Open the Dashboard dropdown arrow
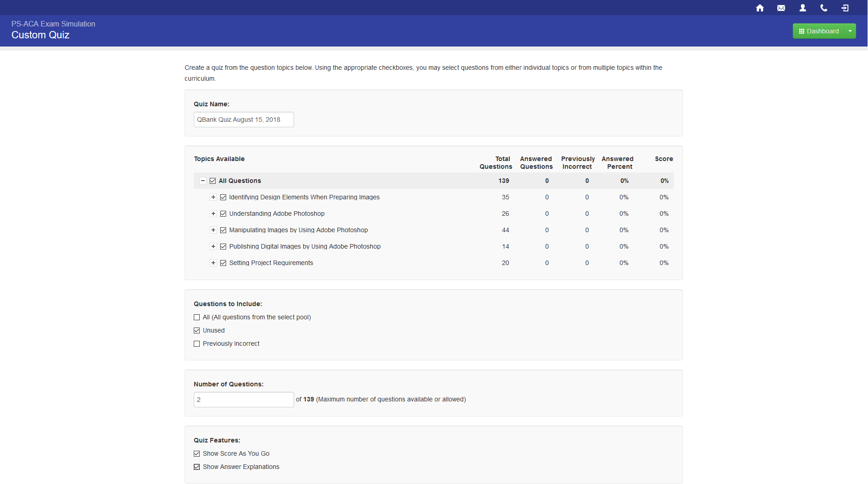This screenshot has width=868, height=484. point(850,31)
